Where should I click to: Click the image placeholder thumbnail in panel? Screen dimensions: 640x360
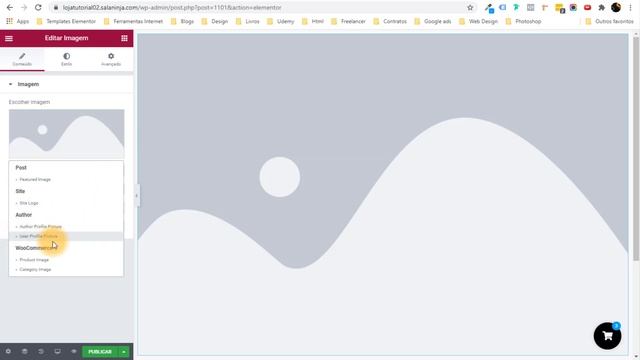[x=67, y=133]
